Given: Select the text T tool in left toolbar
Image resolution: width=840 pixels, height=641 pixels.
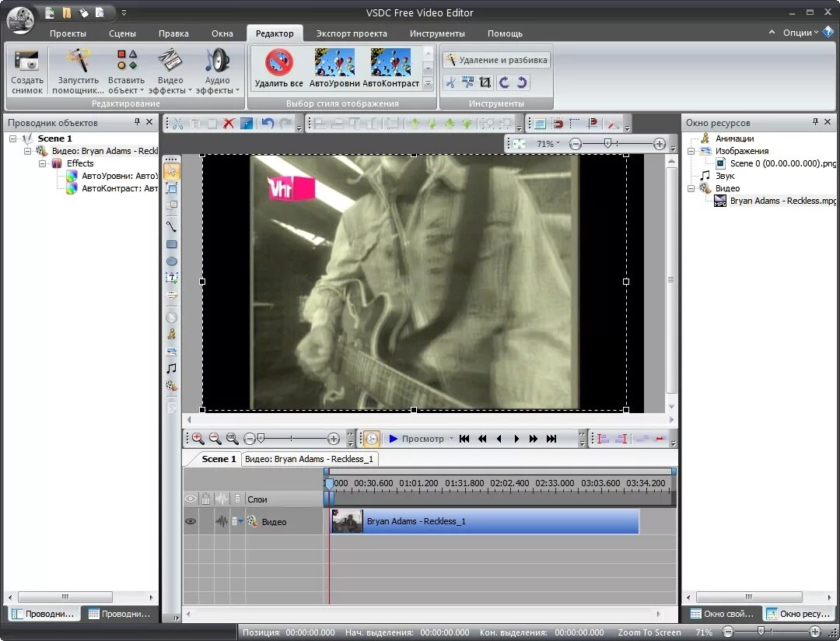Looking at the screenshot, I should click(171, 278).
